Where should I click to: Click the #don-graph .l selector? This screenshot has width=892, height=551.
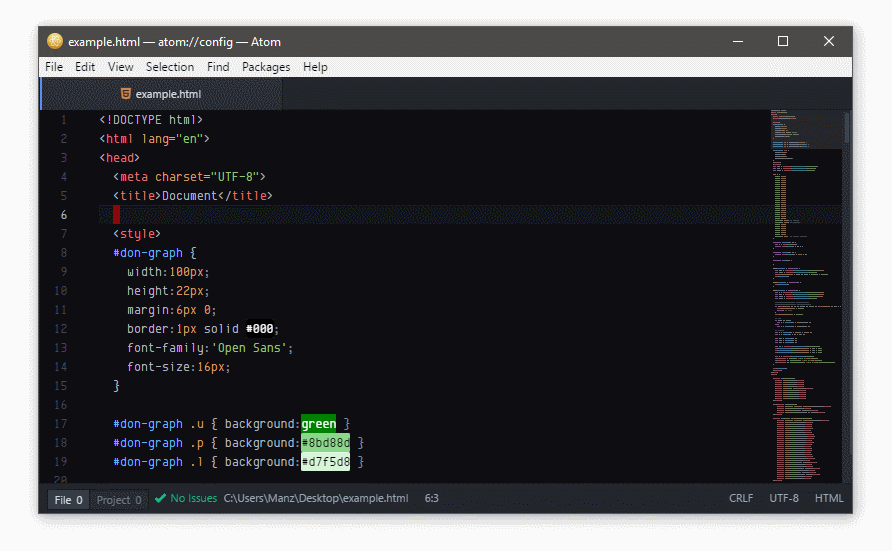158,462
